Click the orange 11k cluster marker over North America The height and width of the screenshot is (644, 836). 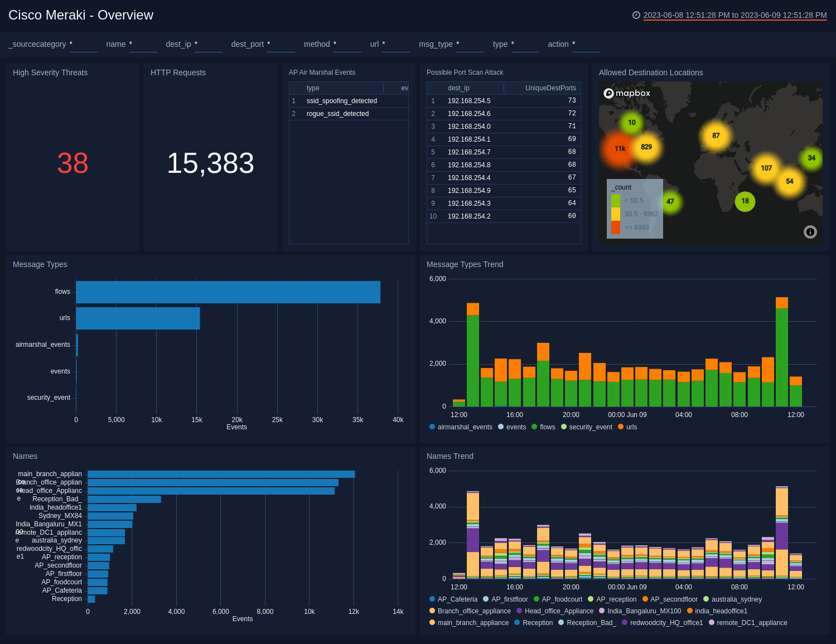(619, 148)
